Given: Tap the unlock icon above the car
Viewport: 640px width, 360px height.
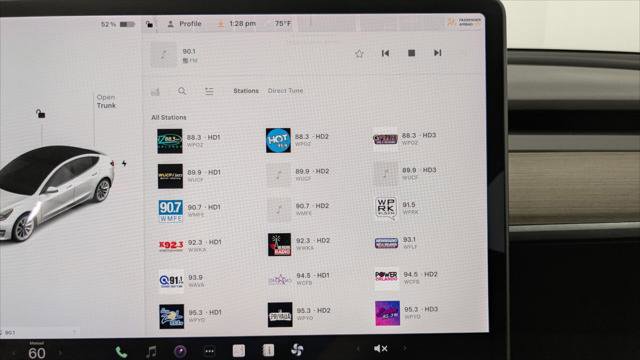Looking at the screenshot, I should [x=40, y=113].
